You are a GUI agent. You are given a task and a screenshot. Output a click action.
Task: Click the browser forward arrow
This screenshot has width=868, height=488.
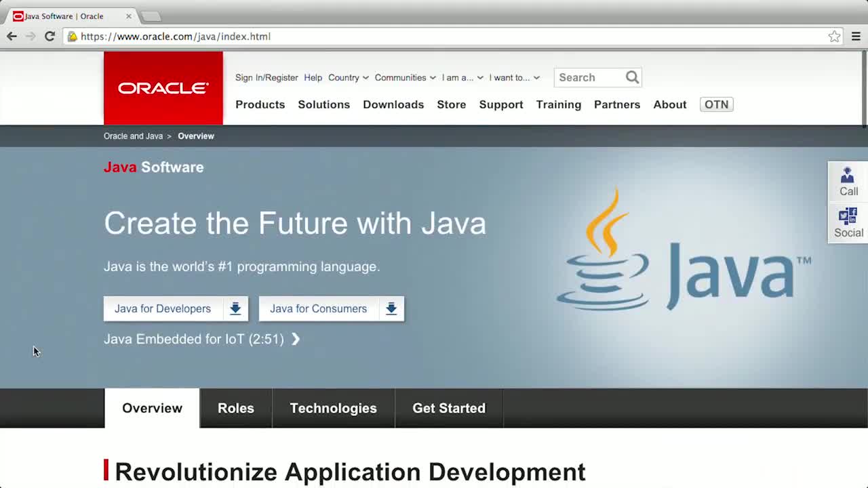click(31, 36)
